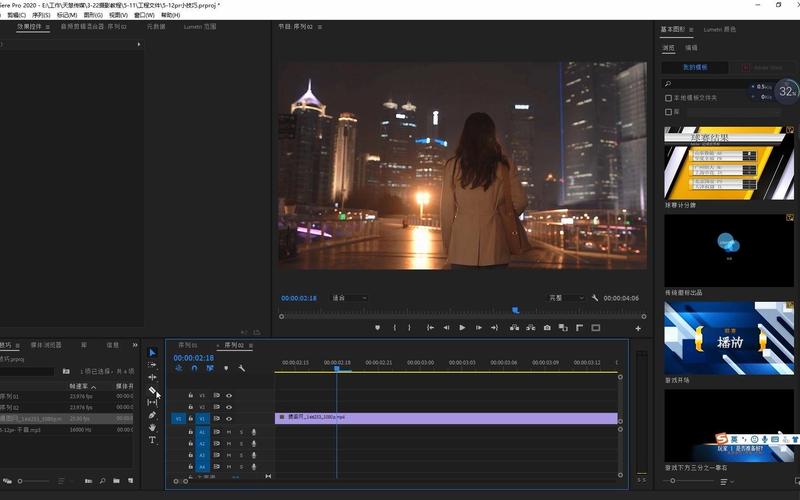
Task: Toggle V3 track eye visibility
Action: pyautogui.click(x=229, y=395)
